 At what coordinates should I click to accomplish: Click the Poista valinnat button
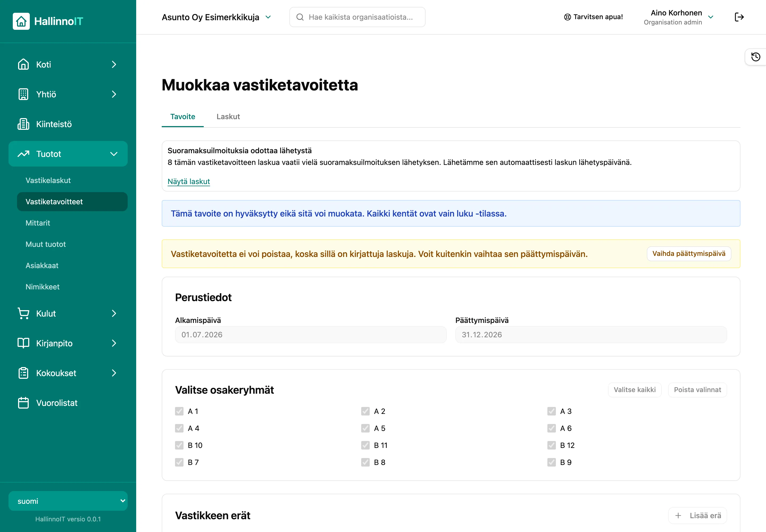tap(697, 390)
